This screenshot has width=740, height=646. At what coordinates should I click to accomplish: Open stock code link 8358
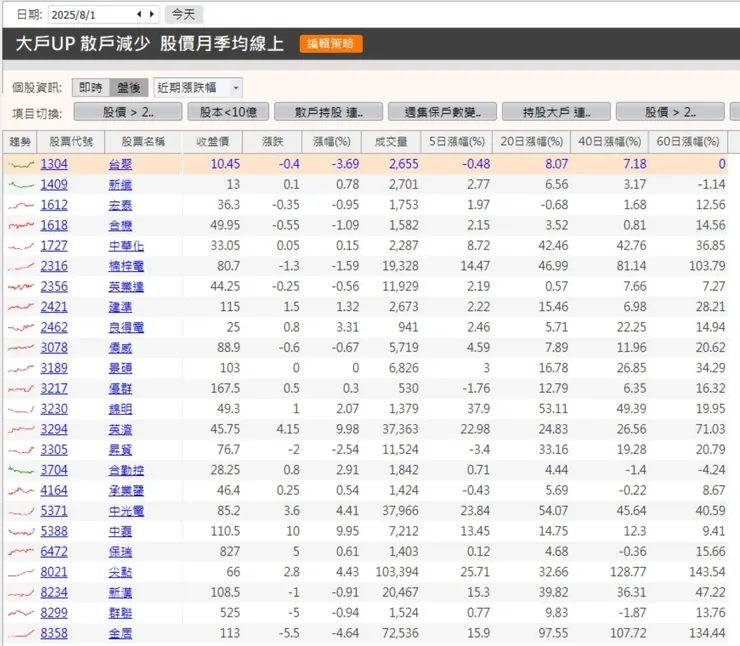click(54, 633)
